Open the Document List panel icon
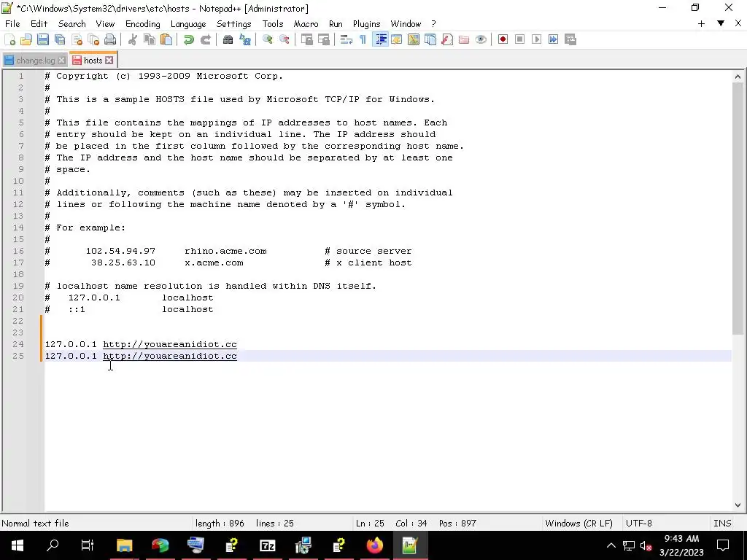Image resolution: width=747 pixels, height=560 pixels. [x=430, y=39]
